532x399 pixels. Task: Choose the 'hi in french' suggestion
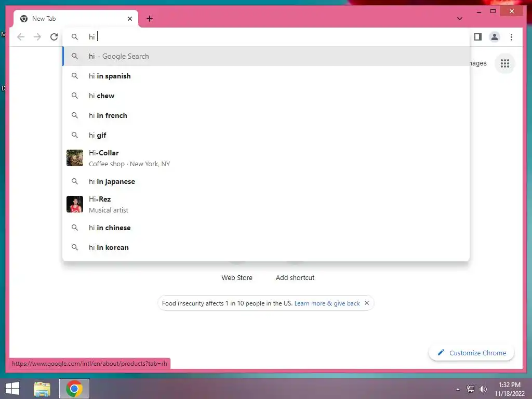click(267, 115)
